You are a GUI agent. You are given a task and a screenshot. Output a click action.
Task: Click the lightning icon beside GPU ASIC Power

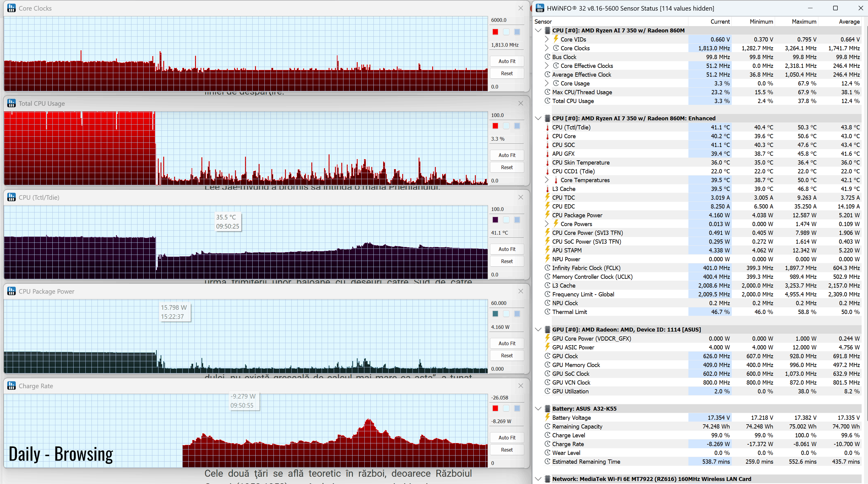(x=547, y=347)
